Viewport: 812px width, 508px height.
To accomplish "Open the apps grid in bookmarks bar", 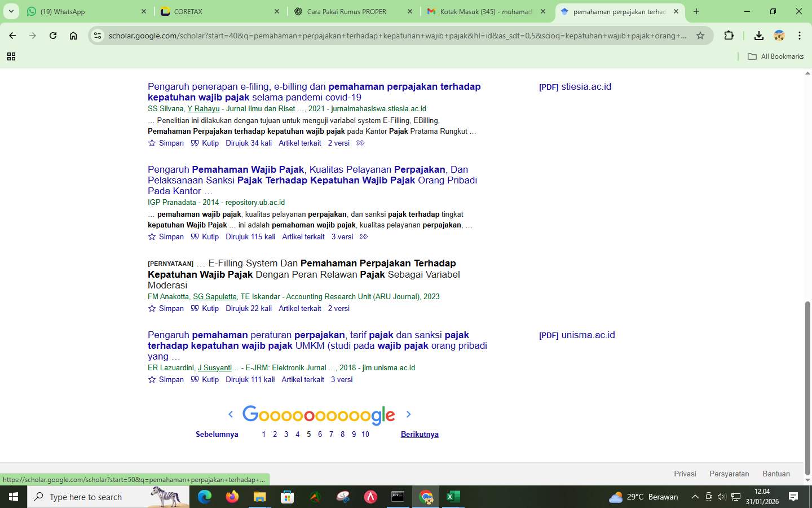I will coord(11,56).
